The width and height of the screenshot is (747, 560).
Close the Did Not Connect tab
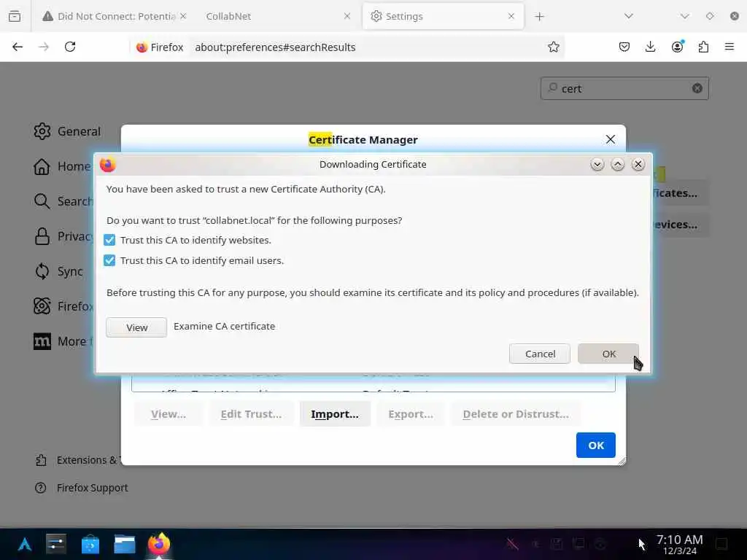pyautogui.click(x=183, y=16)
